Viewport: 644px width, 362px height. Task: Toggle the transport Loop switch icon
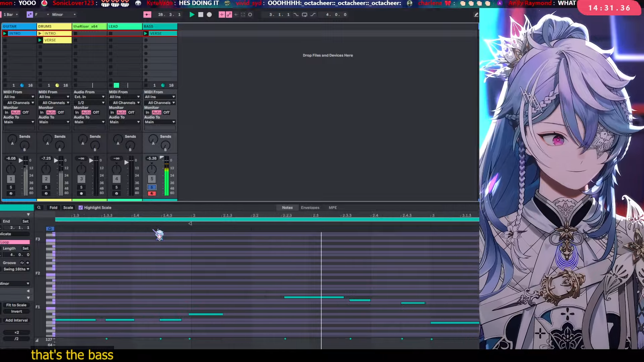click(x=305, y=15)
